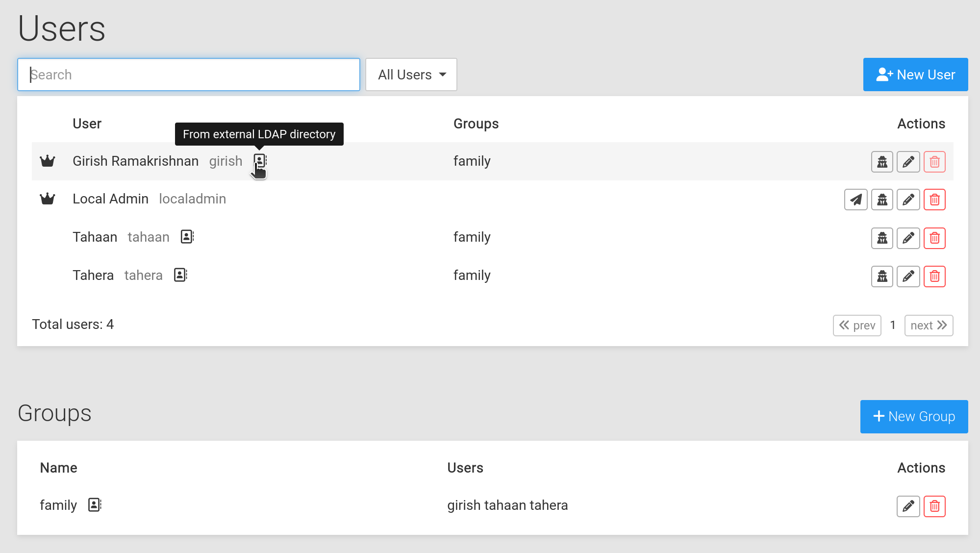Open the All Users filter dropdown
Viewport: 980px width, 553px height.
[411, 75]
